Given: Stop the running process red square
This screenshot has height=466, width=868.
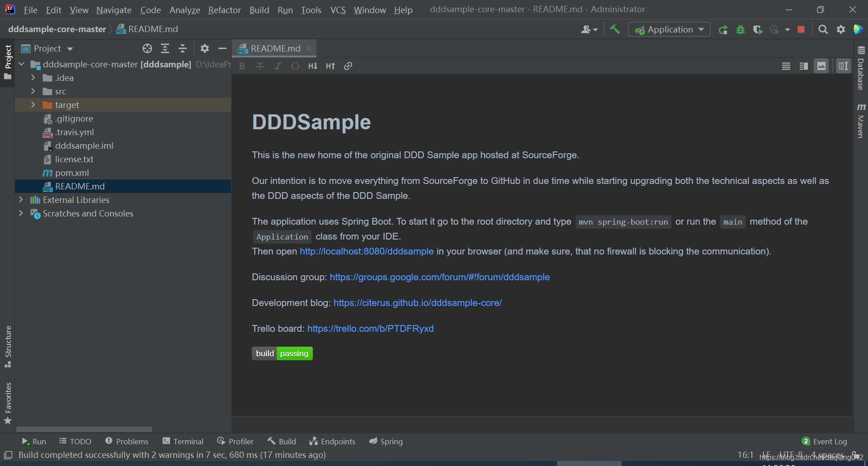Looking at the screenshot, I should 801,29.
